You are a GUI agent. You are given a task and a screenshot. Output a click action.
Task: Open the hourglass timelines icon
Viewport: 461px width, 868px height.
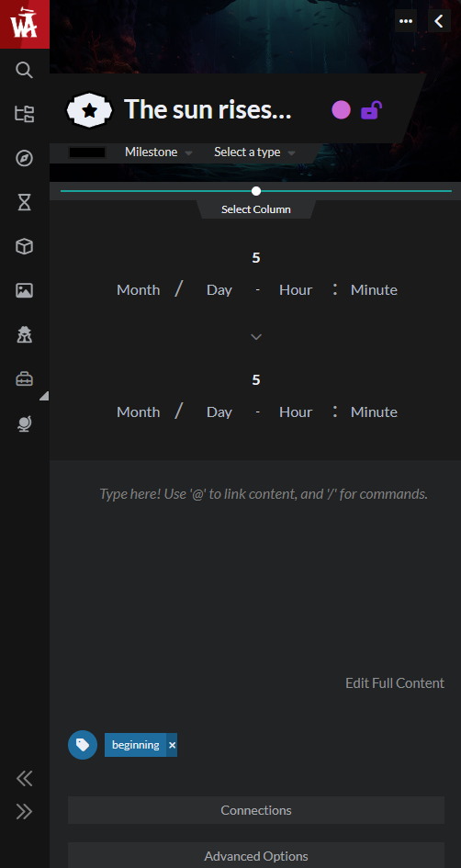pyautogui.click(x=25, y=203)
